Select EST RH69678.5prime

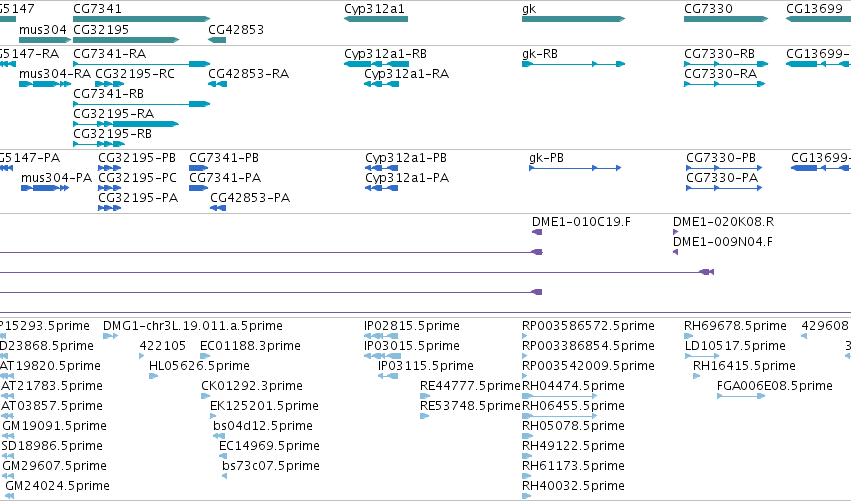tap(688, 337)
